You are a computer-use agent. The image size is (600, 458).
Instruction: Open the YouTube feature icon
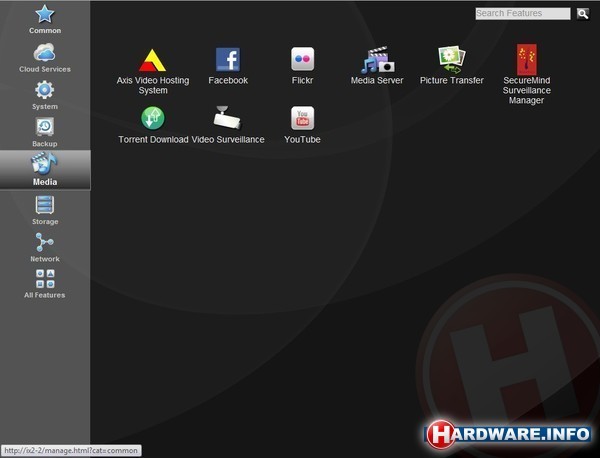(303, 118)
